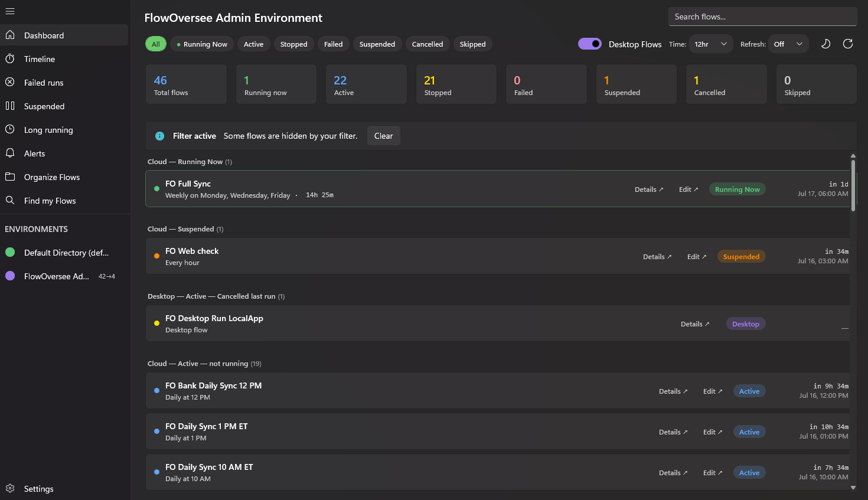Screen dimensions: 868x500
Task: Open the Time 12hr dropdown
Action: [711, 44]
